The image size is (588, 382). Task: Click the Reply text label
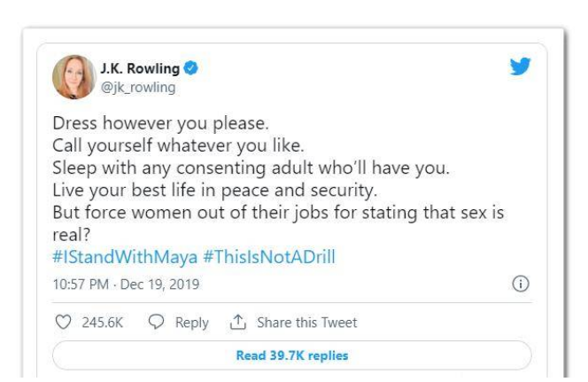(x=191, y=323)
